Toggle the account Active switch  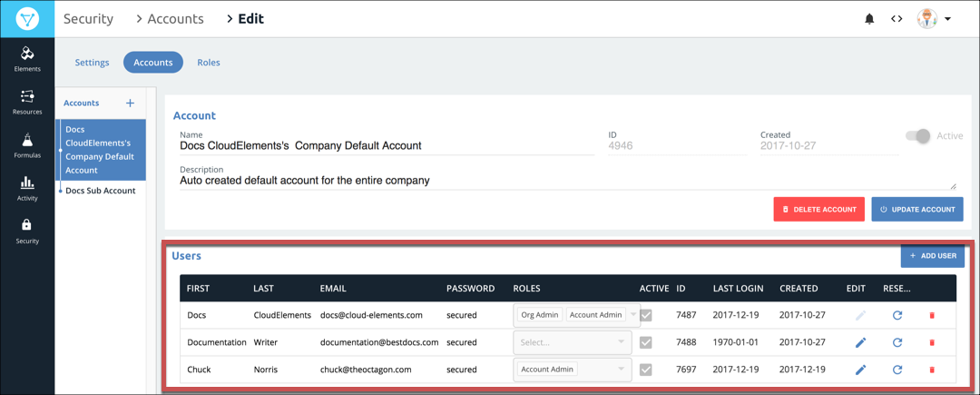(x=918, y=135)
